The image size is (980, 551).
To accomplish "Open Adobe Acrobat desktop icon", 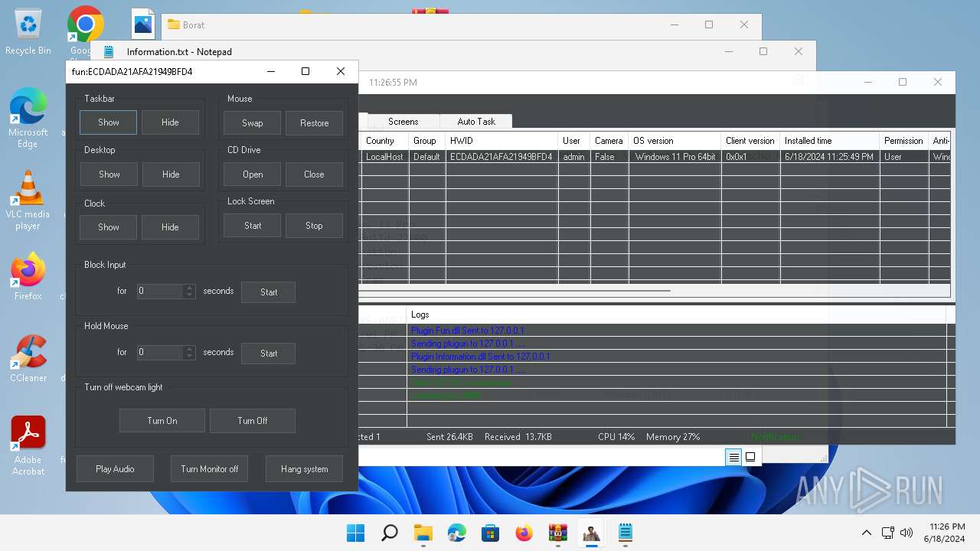I will click(28, 446).
